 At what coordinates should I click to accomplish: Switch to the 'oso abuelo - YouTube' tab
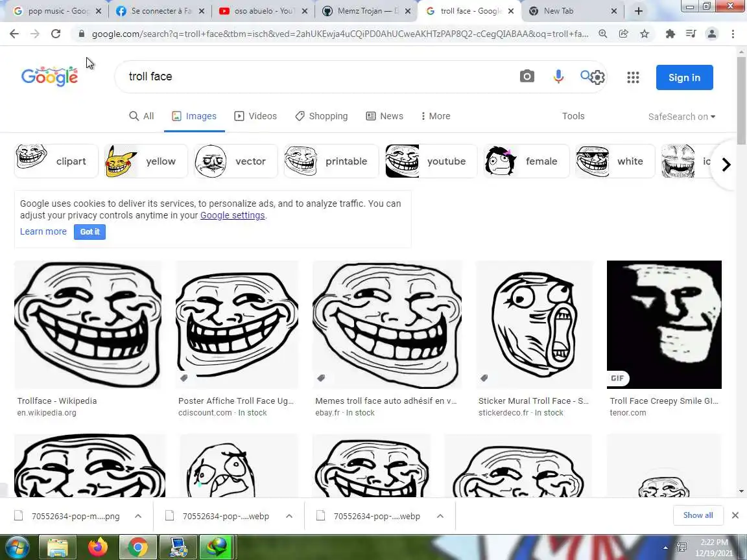(x=263, y=11)
